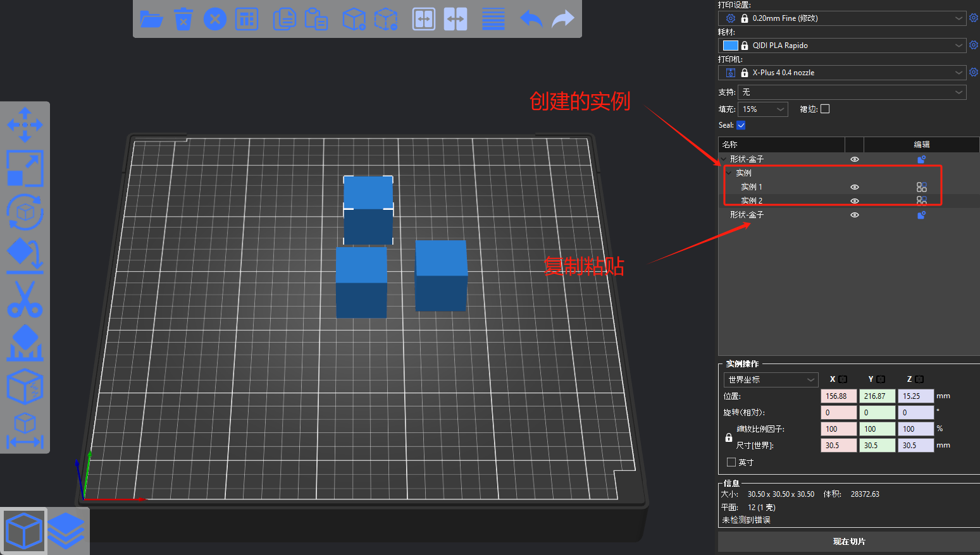Toggle visibility eye of 实例 1
The height and width of the screenshot is (555, 980).
tap(855, 187)
